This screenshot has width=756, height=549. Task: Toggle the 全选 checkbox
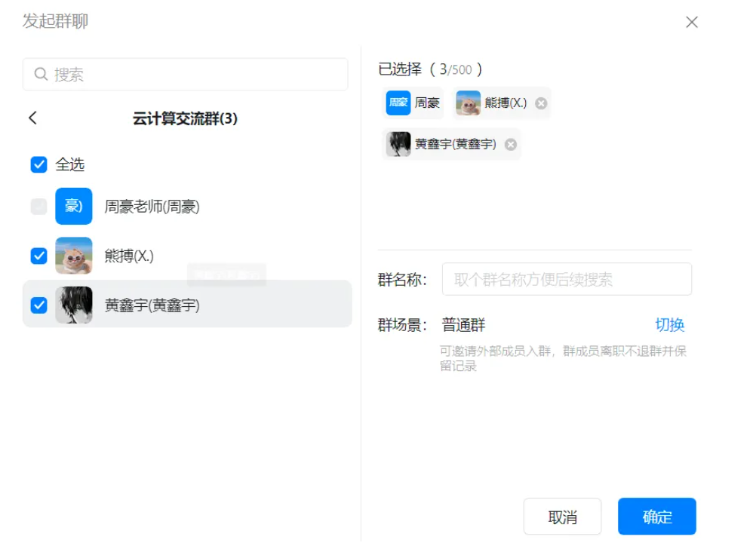coord(38,164)
